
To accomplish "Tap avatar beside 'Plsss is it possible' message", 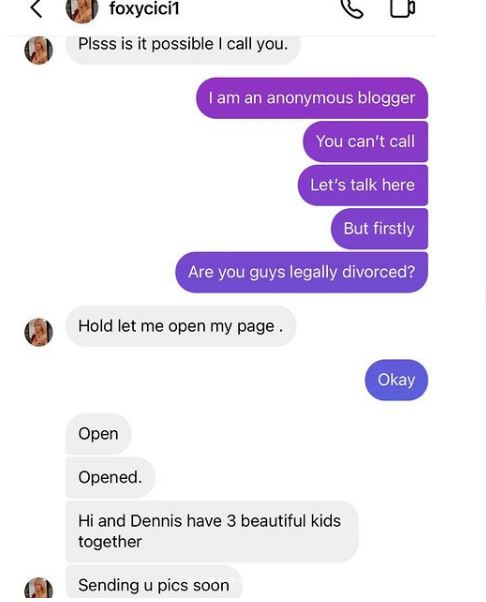I will tap(38, 50).
